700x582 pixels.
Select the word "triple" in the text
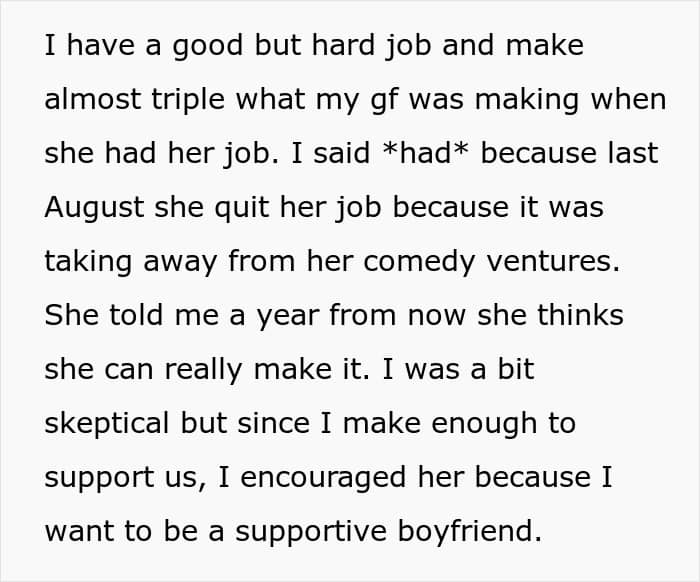pos(188,100)
